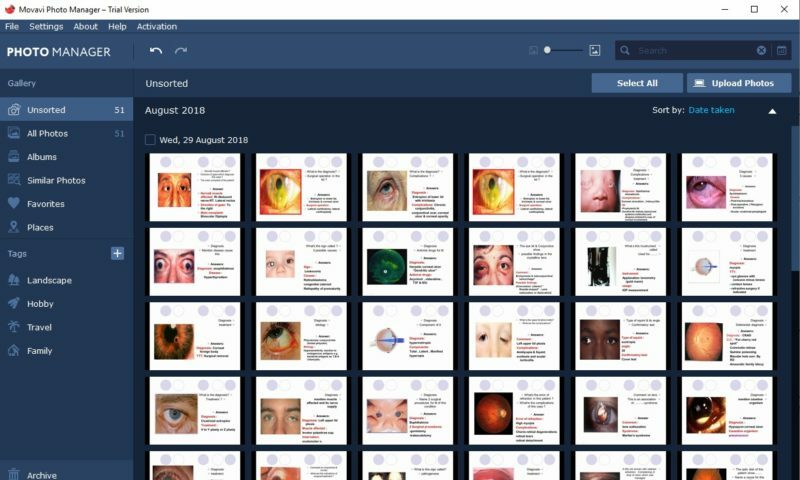Move the thumbnail size slider handle
800x480 pixels.
[547, 50]
